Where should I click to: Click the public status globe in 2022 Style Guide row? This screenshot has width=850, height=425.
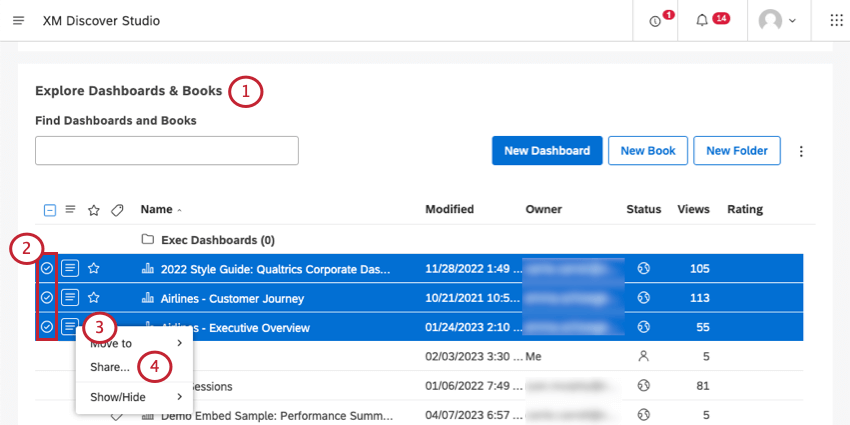point(643,268)
